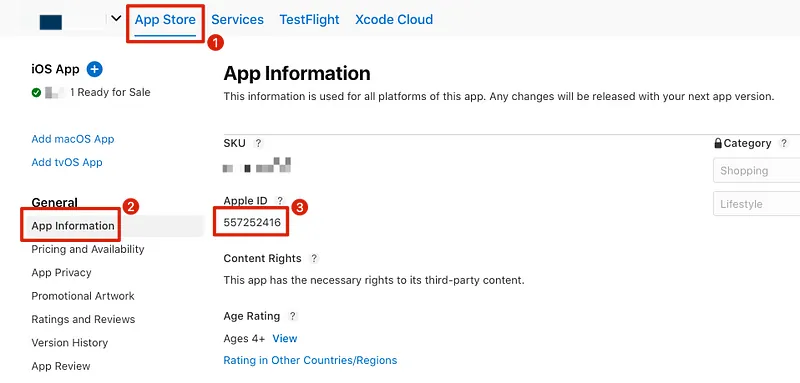Switch to the Xcode Cloud tab

click(x=394, y=20)
